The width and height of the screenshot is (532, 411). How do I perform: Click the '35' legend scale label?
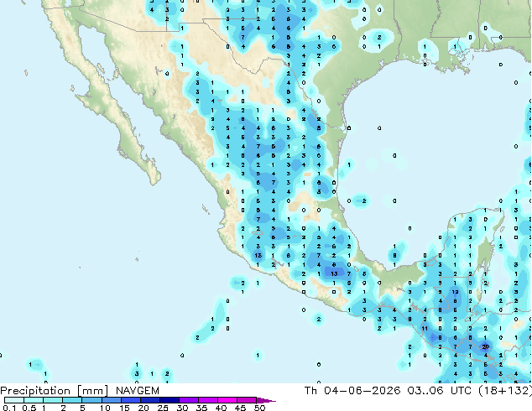201,408
